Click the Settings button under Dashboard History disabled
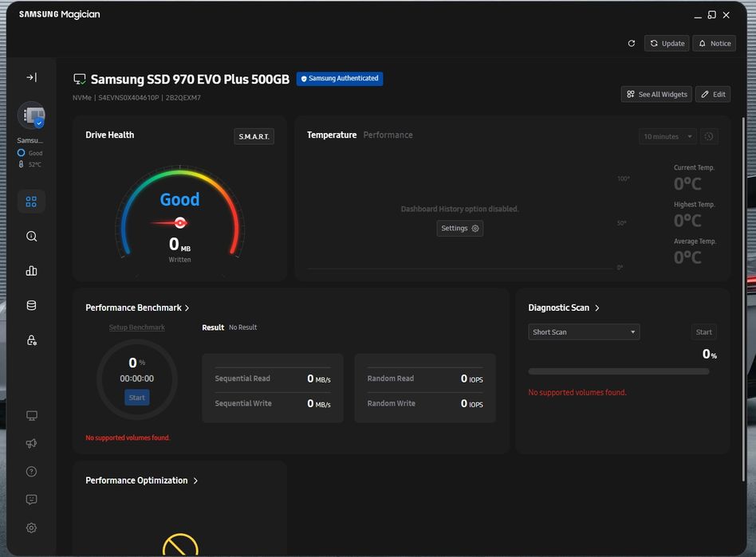This screenshot has height=557, width=756. click(459, 229)
